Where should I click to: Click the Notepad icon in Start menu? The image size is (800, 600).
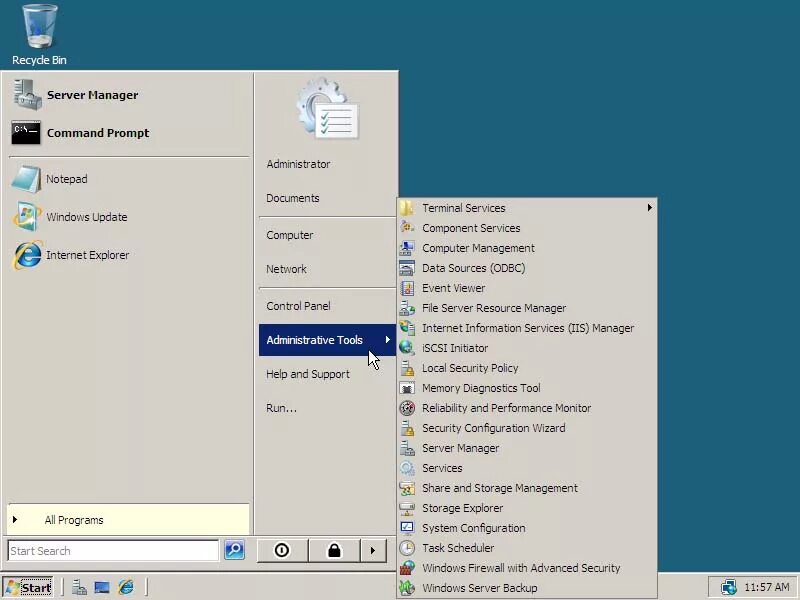(27, 179)
